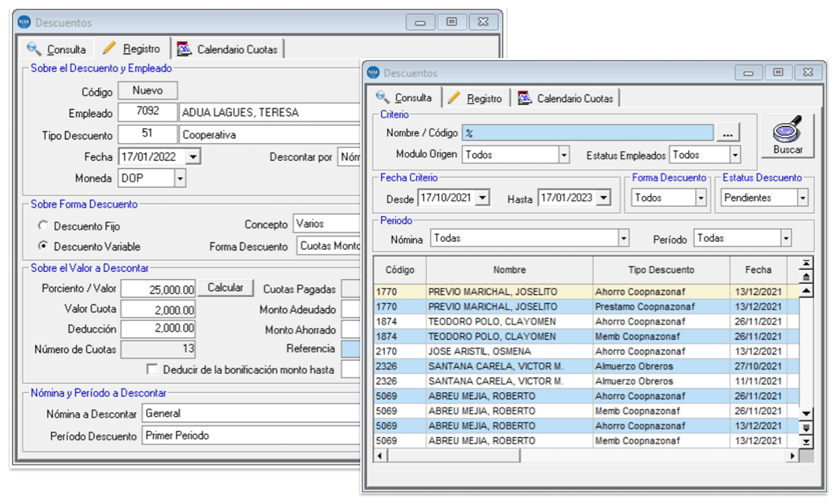Image resolution: width=839 pixels, height=504 pixels.
Task: Click the Tipo Descuento code field 51
Action: (x=148, y=134)
